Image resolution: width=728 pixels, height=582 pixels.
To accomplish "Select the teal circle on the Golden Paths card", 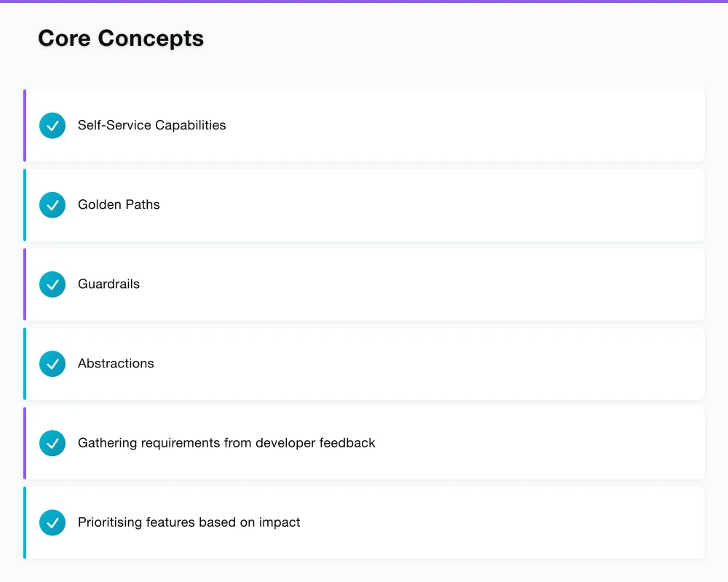I will click(52, 204).
